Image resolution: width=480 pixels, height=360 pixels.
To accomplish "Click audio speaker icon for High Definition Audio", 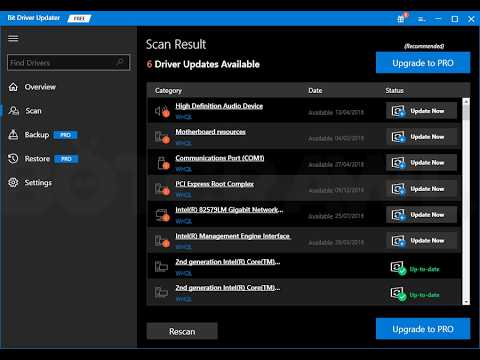I will coord(162,111).
